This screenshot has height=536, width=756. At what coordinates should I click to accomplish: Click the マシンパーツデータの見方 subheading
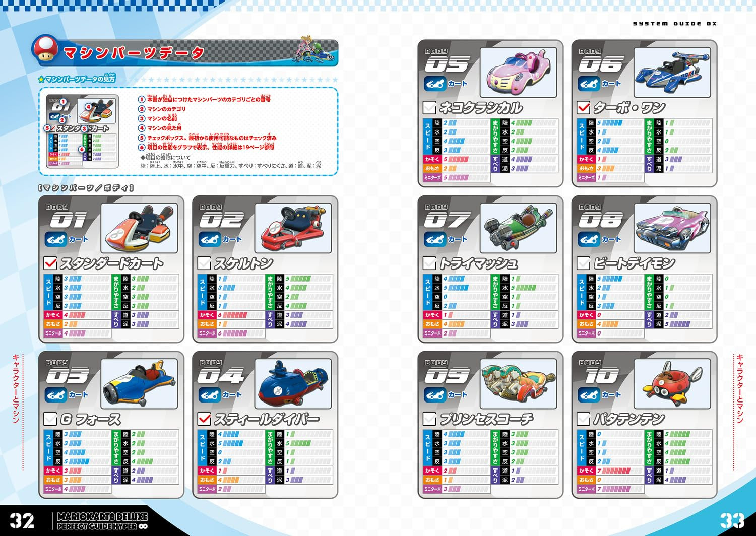81,79
